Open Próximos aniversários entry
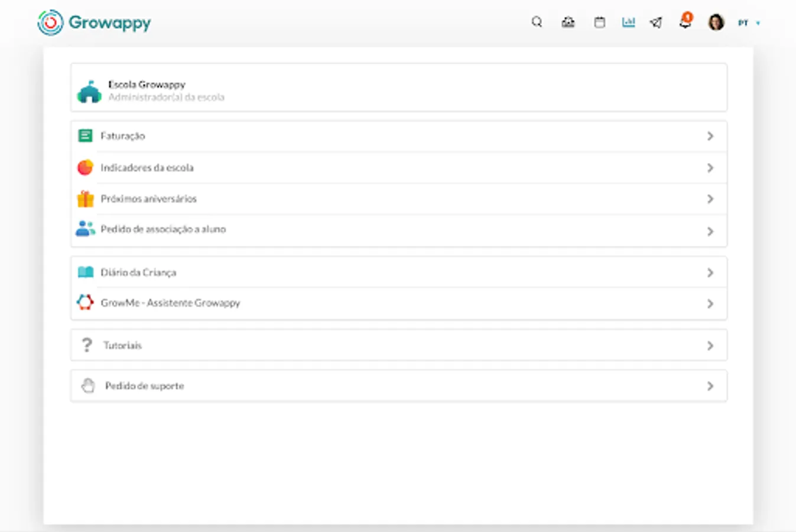This screenshot has width=796, height=532. pyautogui.click(x=399, y=199)
